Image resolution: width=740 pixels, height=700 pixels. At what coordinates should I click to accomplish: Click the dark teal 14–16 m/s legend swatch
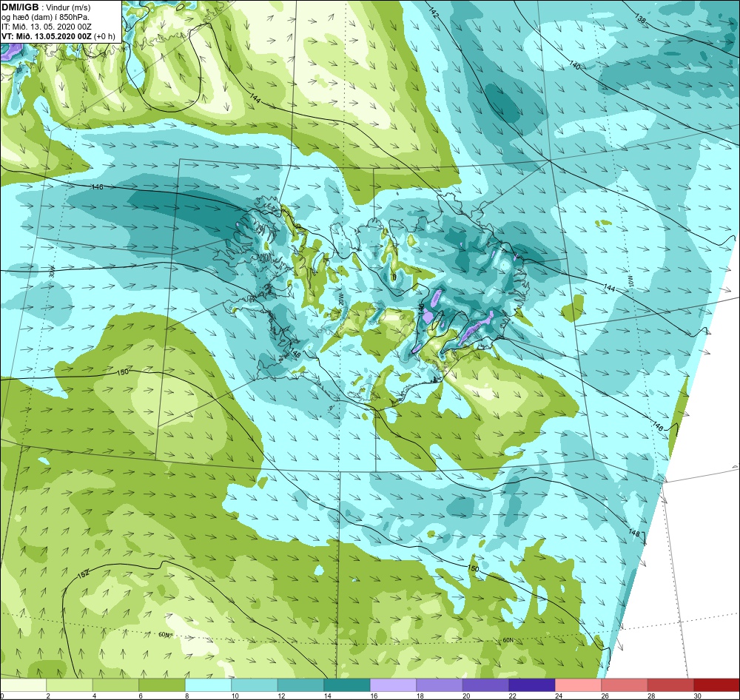347,685
